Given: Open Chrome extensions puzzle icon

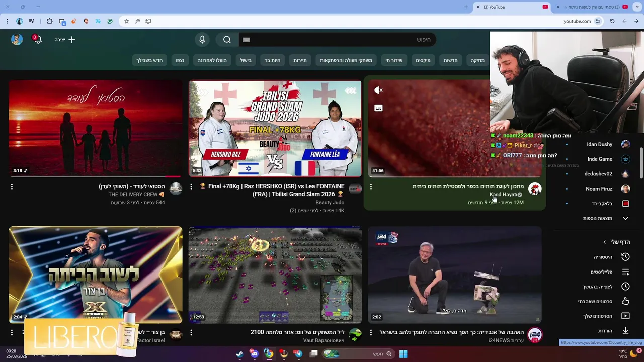Looking at the screenshot, I should coord(49,21).
